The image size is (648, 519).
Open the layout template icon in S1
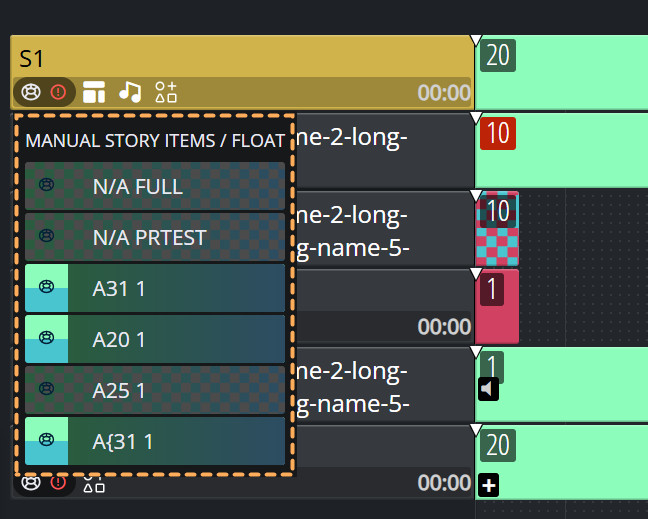coord(94,92)
